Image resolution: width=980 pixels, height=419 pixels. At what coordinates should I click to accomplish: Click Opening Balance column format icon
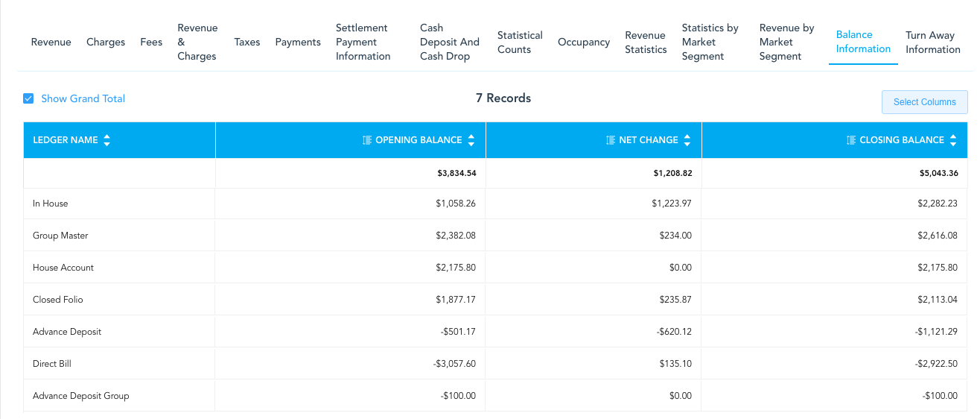[x=366, y=140]
